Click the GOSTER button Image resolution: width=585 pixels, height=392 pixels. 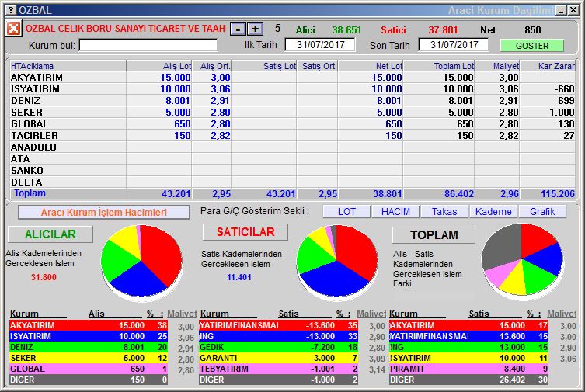click(x=531, y=46)
